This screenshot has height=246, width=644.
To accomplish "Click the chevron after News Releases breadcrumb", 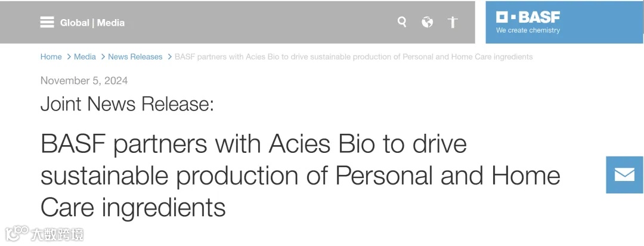I will (169, 57).
